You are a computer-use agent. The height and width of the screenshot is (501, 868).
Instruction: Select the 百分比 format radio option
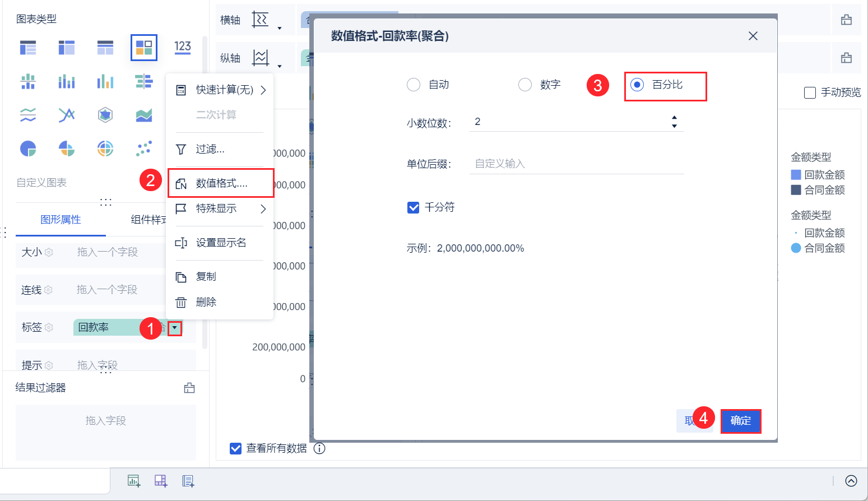pos(637,85)
